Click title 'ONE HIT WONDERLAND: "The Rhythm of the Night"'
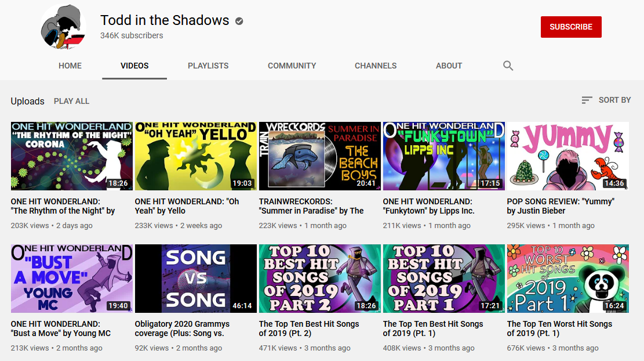The image size is (644, 361). click(x=63, y=206)
